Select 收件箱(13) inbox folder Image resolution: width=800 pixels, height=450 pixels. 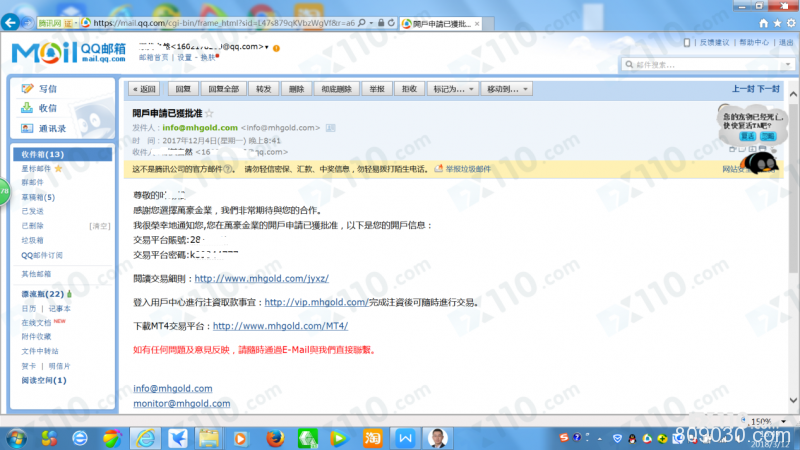[x=42, y=155]
